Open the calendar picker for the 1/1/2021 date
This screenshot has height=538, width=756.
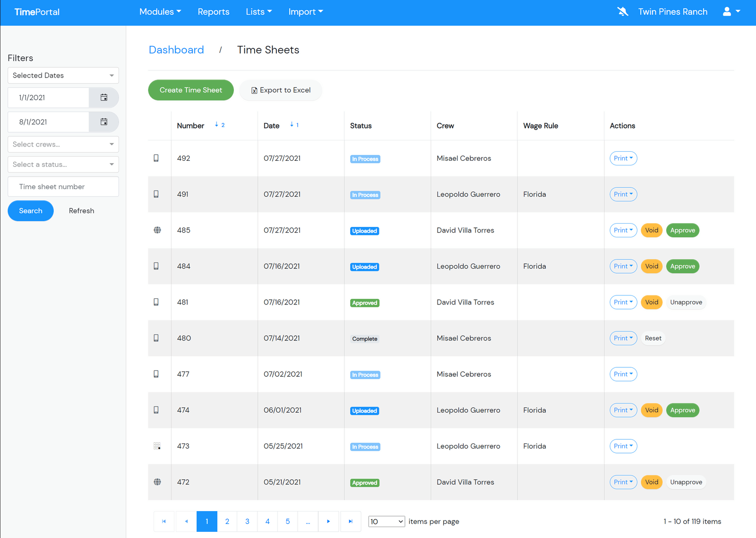[104, 97]
